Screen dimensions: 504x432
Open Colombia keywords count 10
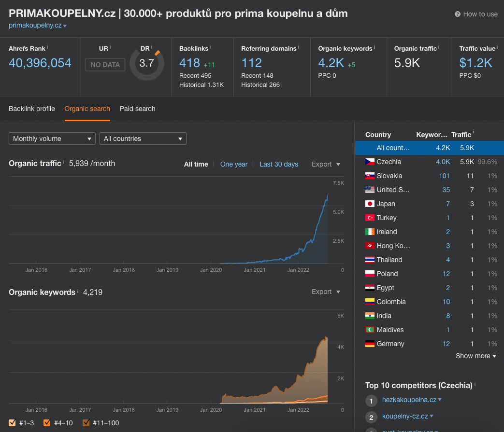click(446, 302)
